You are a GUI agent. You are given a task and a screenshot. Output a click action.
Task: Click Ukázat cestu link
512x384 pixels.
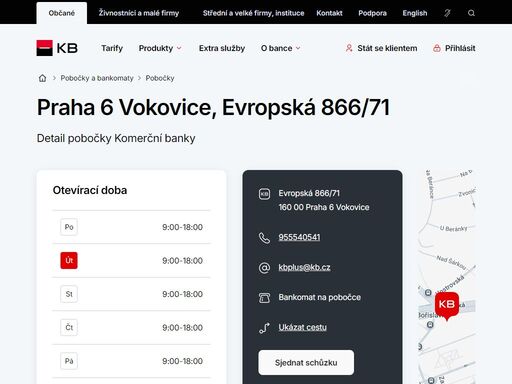tap(302, 327)
